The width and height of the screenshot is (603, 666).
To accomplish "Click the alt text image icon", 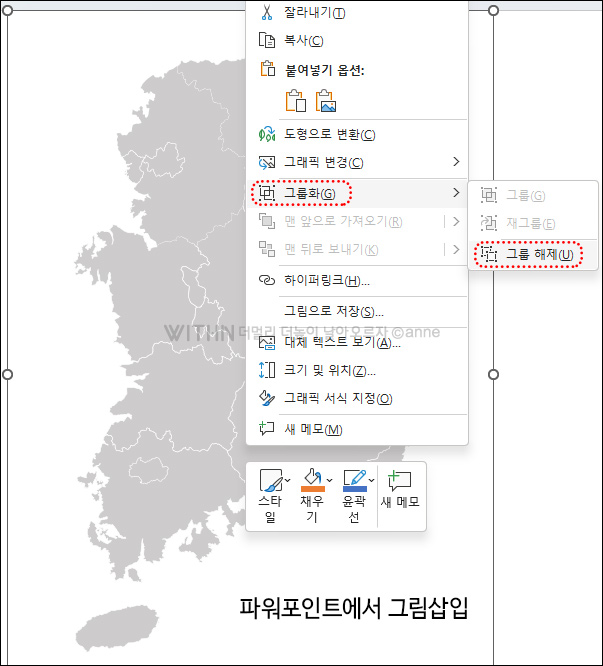I will 267,342.
